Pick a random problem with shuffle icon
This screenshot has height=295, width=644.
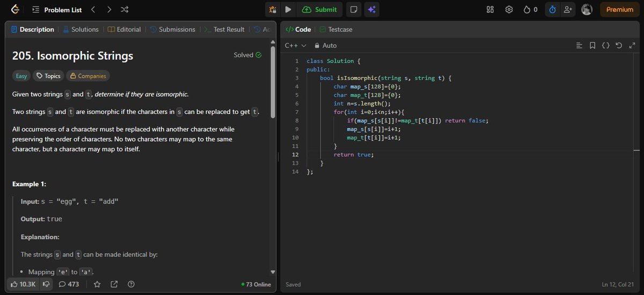(x=125, y=9)
